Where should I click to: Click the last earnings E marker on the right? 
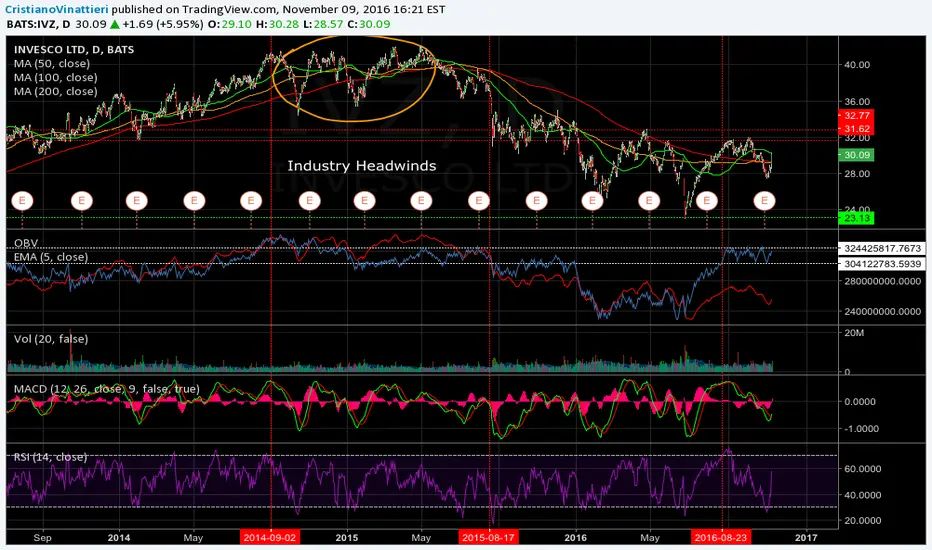tap(764, 201)
